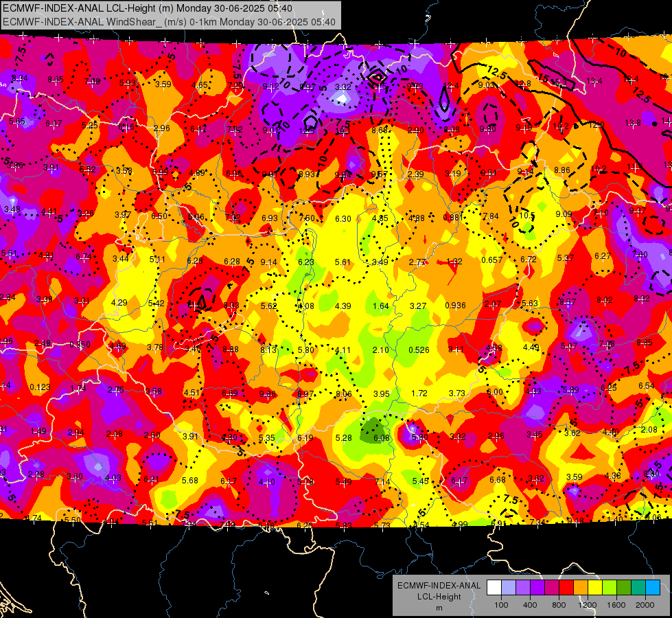Click the LCL-Height title line at top
The image size is (672, 618).
(x=148, y=8)
